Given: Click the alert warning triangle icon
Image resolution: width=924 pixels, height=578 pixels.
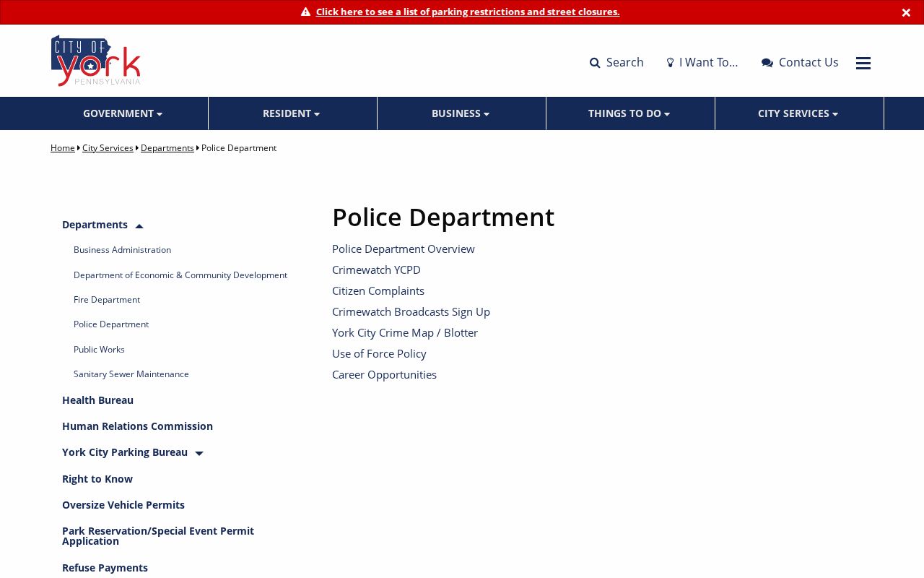Looking at the screenshot, I should click(305, 12).
